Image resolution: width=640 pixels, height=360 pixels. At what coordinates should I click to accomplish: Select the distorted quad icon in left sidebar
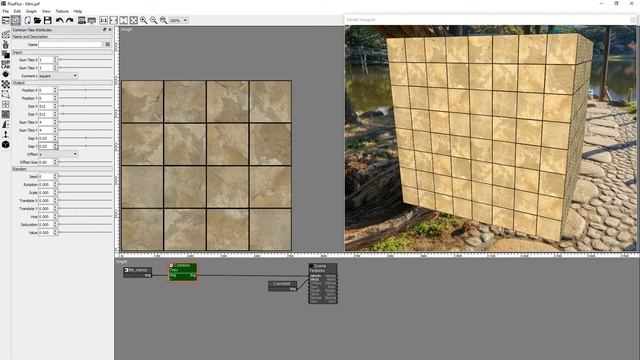coord(6,94)
